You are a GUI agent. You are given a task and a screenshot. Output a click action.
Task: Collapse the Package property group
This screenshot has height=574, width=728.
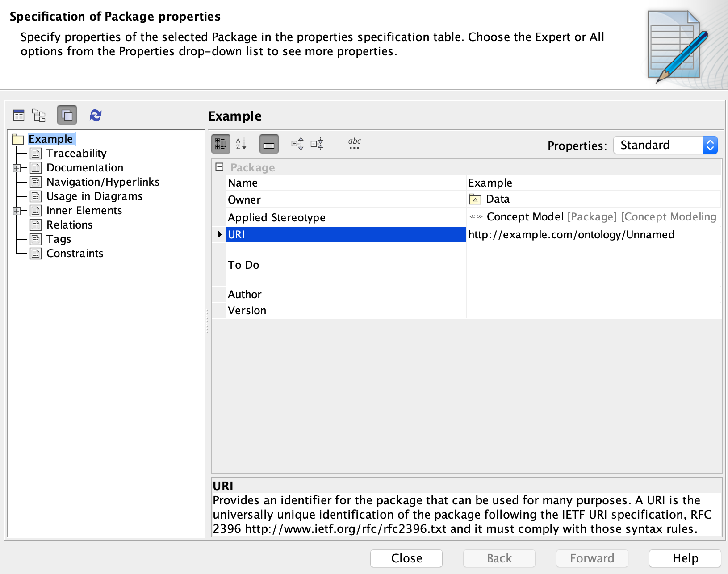coord(219,167)
